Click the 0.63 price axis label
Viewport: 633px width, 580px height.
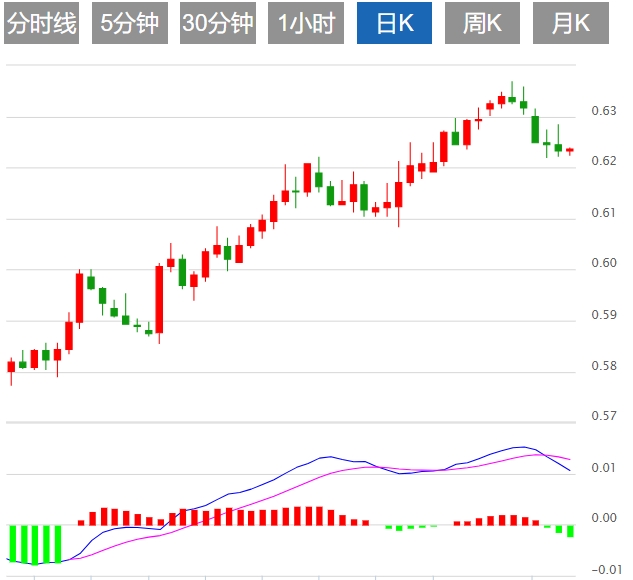coord(603,111)
